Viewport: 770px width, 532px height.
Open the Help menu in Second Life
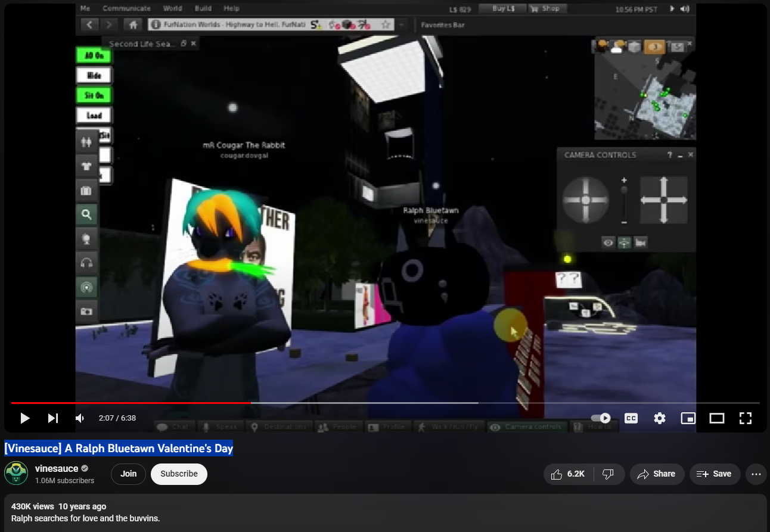click(231, 8)
